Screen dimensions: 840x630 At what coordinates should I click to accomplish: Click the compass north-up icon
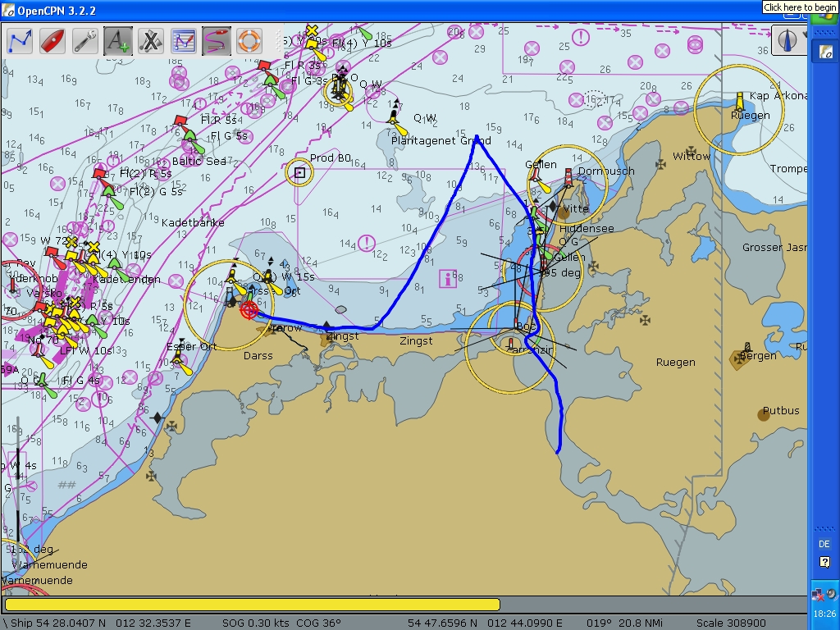click(787, 40)
